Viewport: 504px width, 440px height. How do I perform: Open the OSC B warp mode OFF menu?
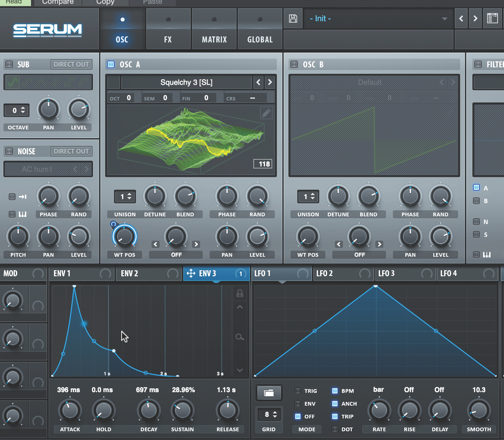point(359,255)
